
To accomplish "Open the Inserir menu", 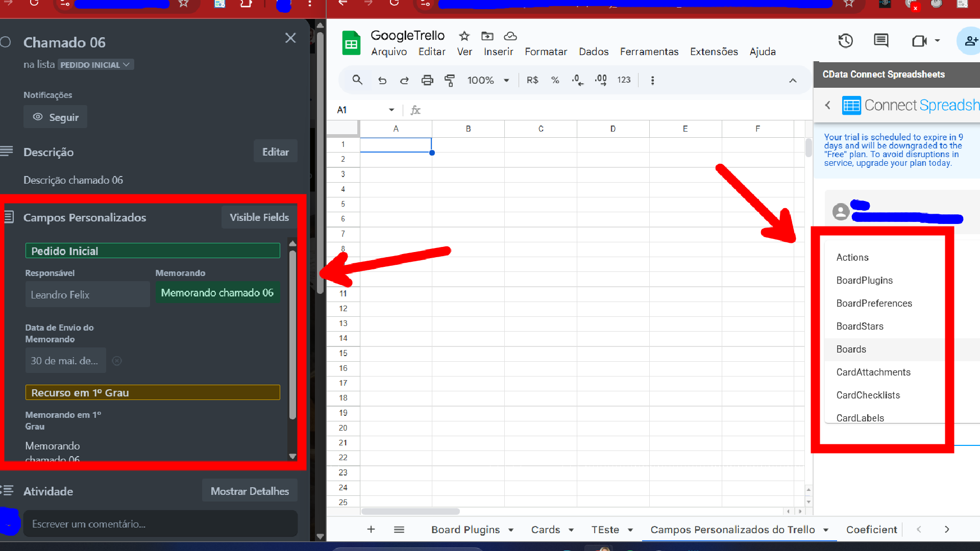I will click(498, 52).
